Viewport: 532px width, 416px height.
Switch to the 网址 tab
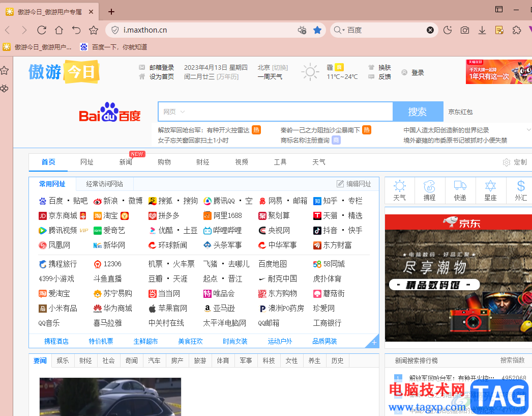(x=87, y=162)
